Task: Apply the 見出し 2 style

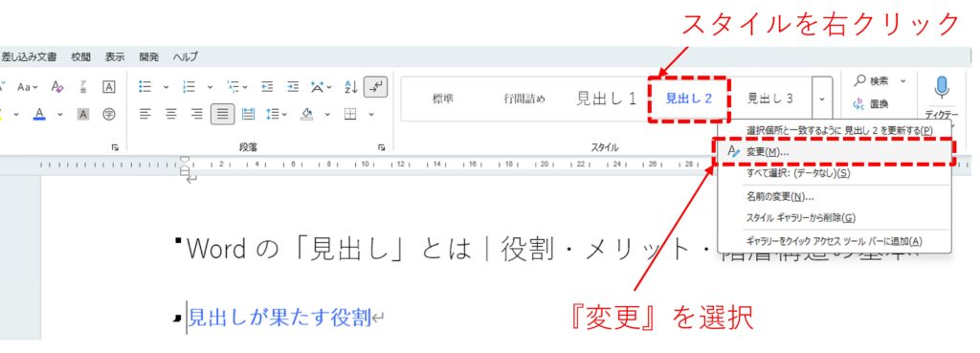Action: (x=688, y=99)
